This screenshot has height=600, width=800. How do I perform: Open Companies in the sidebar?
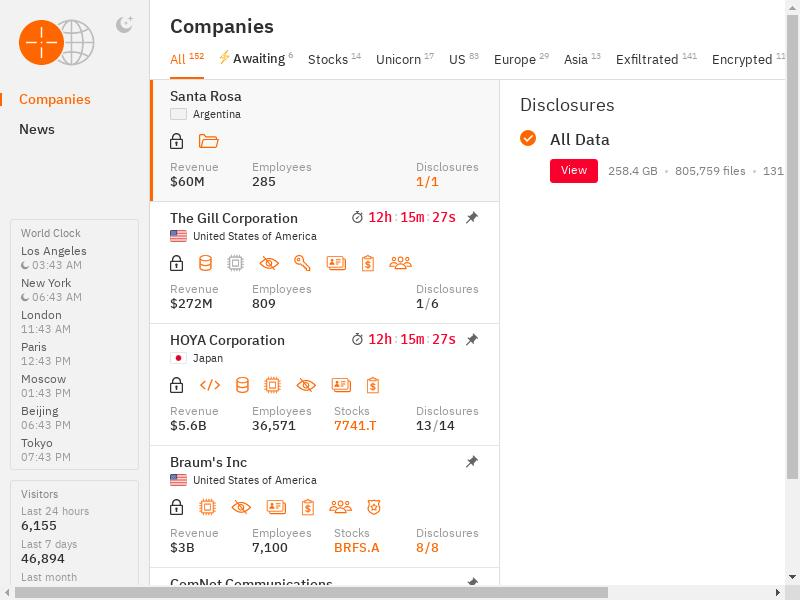tap(55, 99)
